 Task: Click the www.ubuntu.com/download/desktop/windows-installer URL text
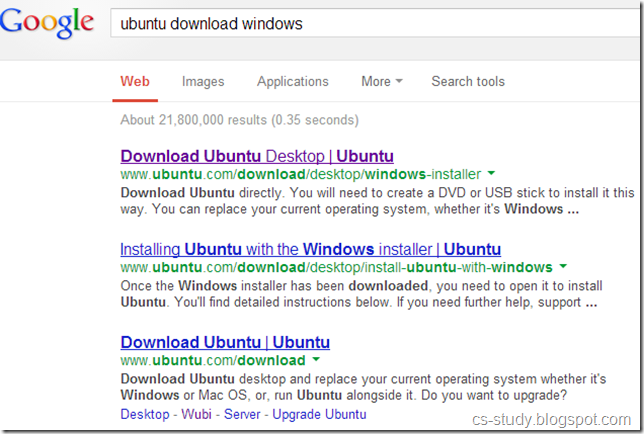pos(301,174)
